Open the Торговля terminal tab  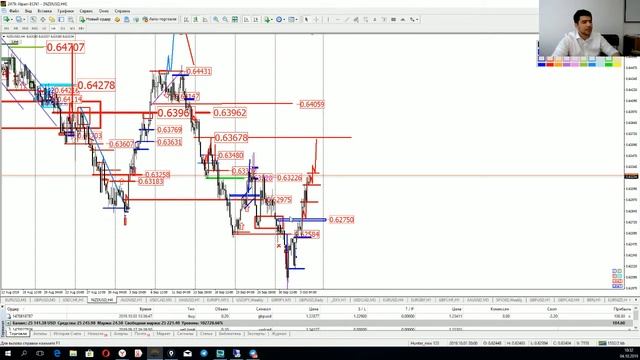(x=18, y=333)
